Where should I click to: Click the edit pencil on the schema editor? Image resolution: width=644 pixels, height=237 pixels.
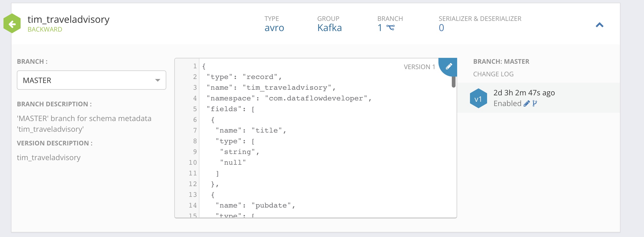pos(449,66)
